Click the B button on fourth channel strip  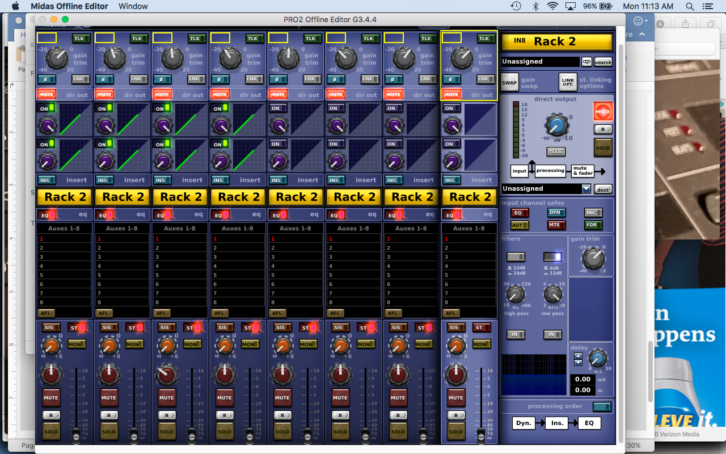click(x=225, y=416)
